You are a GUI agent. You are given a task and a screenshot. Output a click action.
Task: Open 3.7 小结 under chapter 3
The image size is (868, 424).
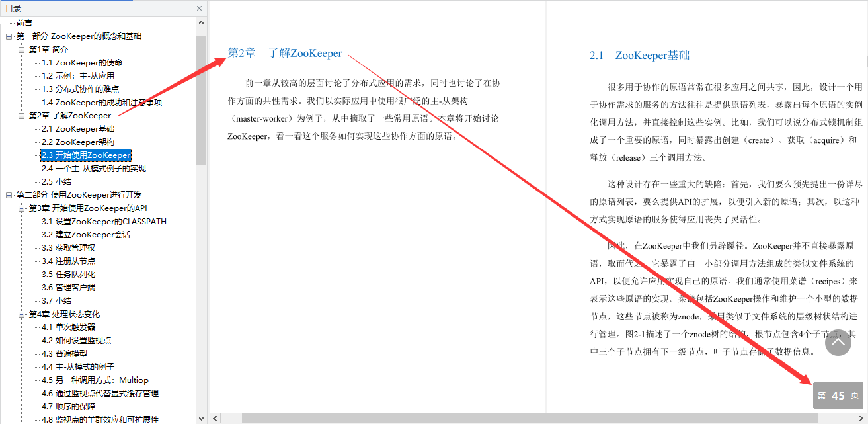(57, 301)
